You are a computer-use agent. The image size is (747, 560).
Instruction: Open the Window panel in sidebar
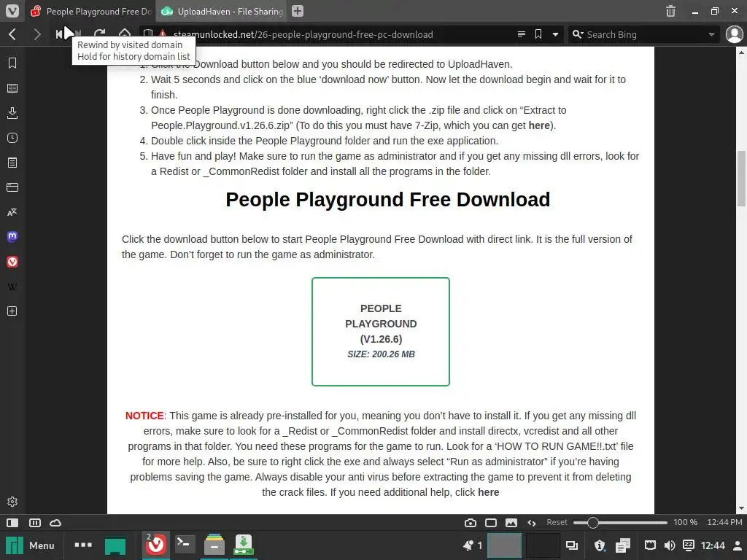(x=12, y=187)
